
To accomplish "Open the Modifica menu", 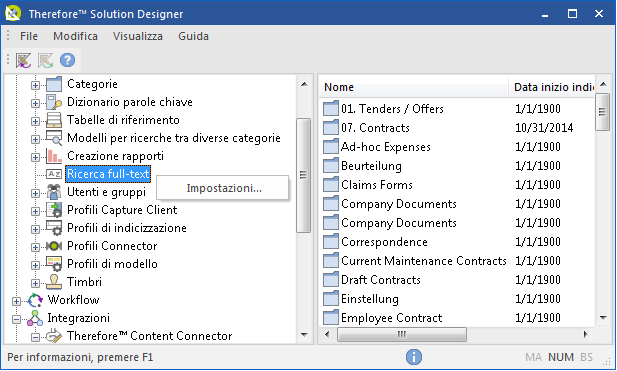I will coord(75,36).
